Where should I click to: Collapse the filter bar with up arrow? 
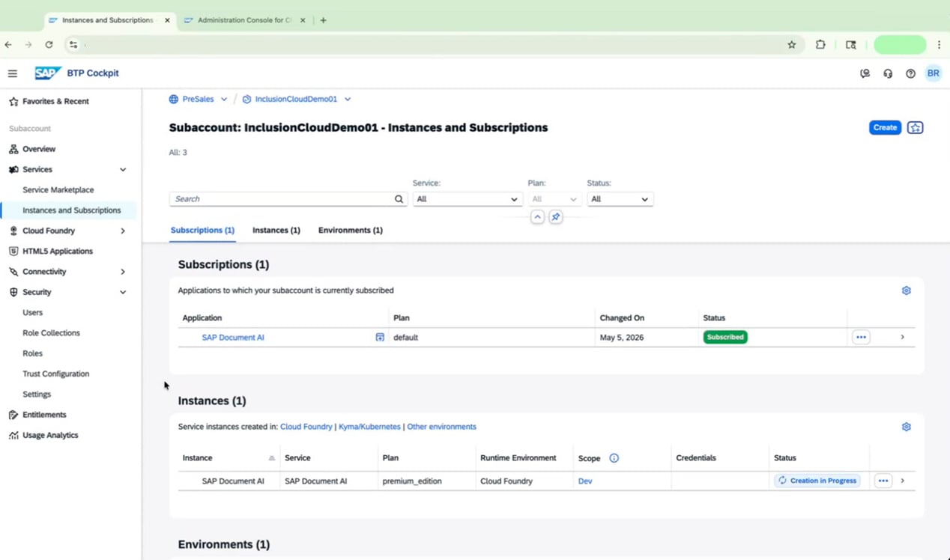pos(537,217)
